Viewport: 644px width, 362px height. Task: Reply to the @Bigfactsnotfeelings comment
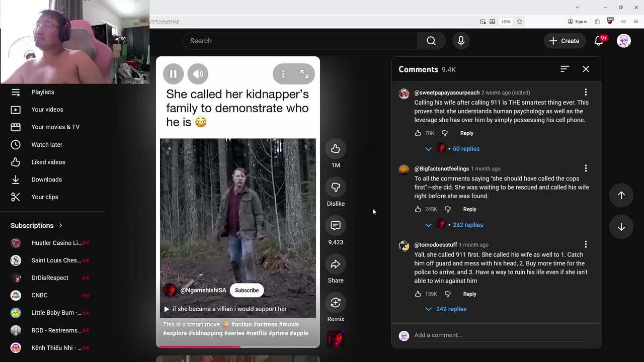click(x=469, y=209)
